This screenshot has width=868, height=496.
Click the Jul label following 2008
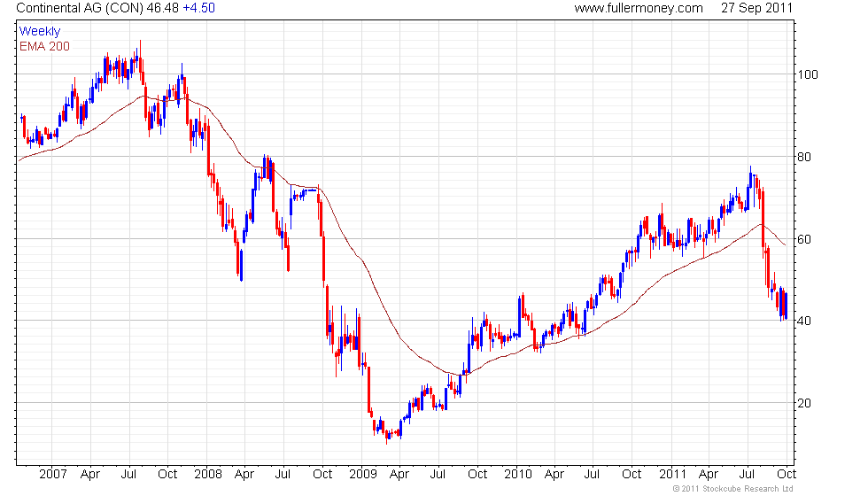pyautogui.click(x=283, y=474)
